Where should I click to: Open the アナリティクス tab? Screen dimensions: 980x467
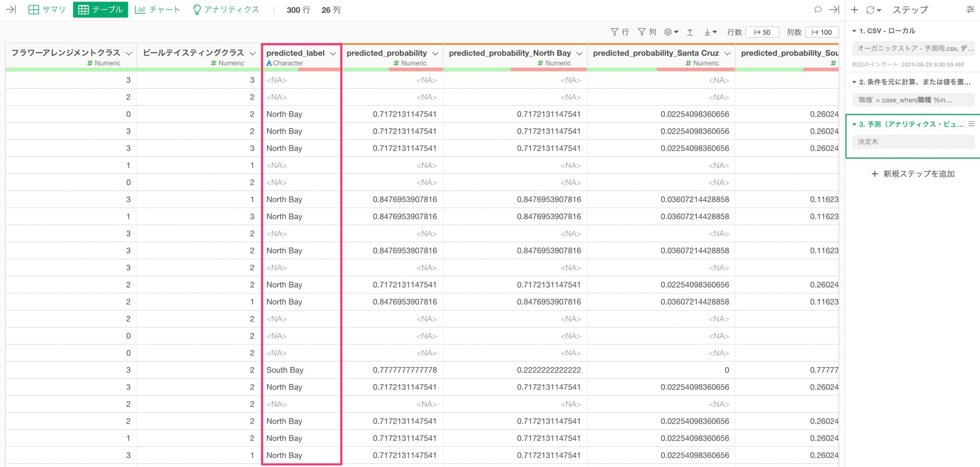click(x=226, y=10)
